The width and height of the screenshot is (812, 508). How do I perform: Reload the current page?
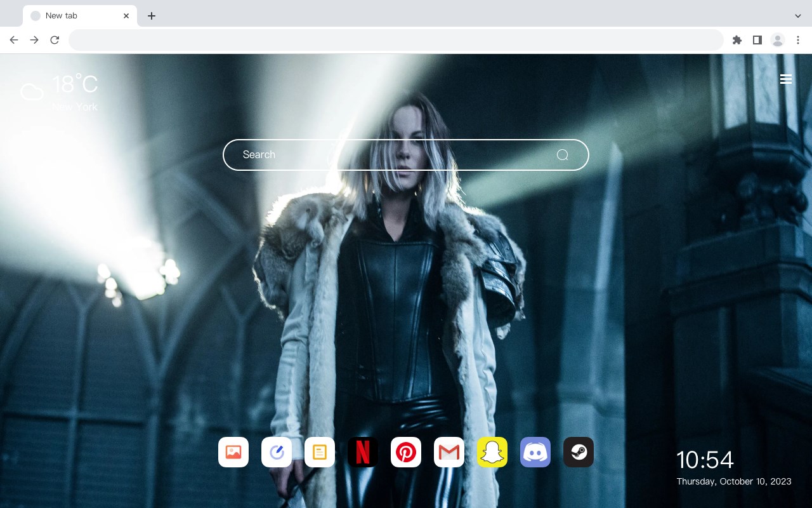[55, 40]
